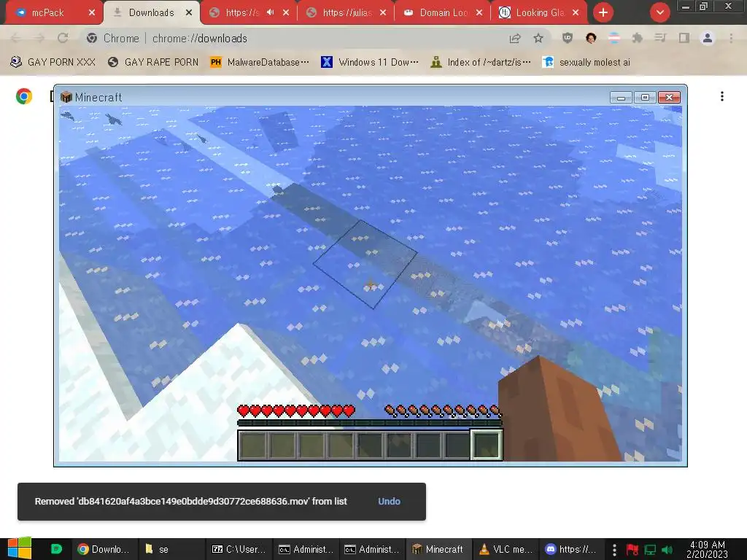This screenshot has width=747, height=560.
Task: Close the mcPack tab
Action: click(92, 13)
